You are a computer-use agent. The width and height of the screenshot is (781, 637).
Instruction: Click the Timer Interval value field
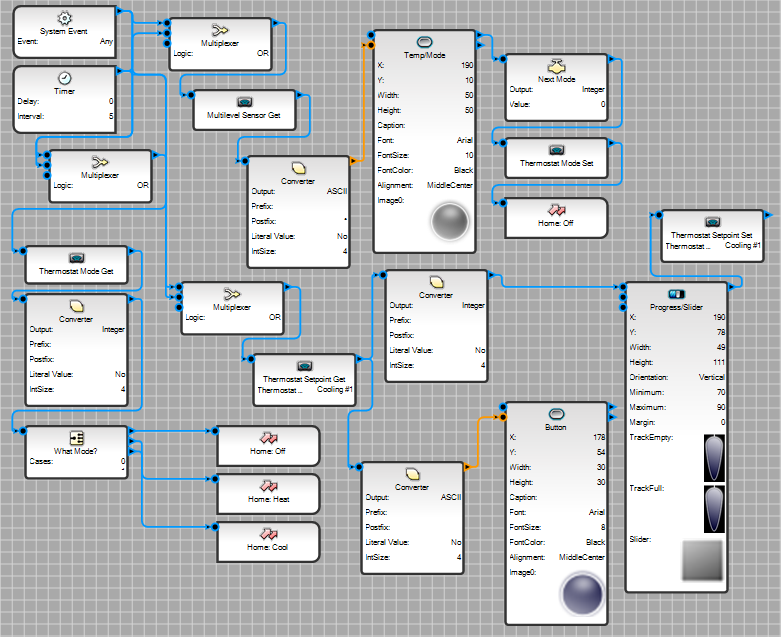(x=110, y=116)
